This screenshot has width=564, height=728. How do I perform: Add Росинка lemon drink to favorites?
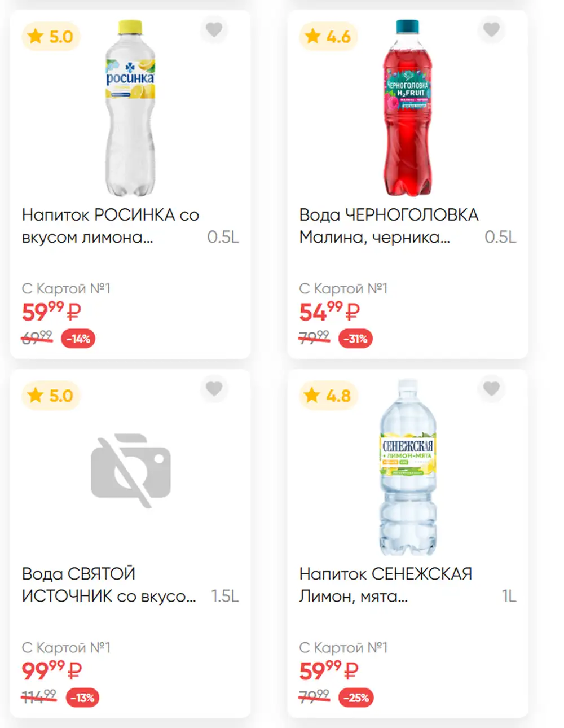coord(214,29)
